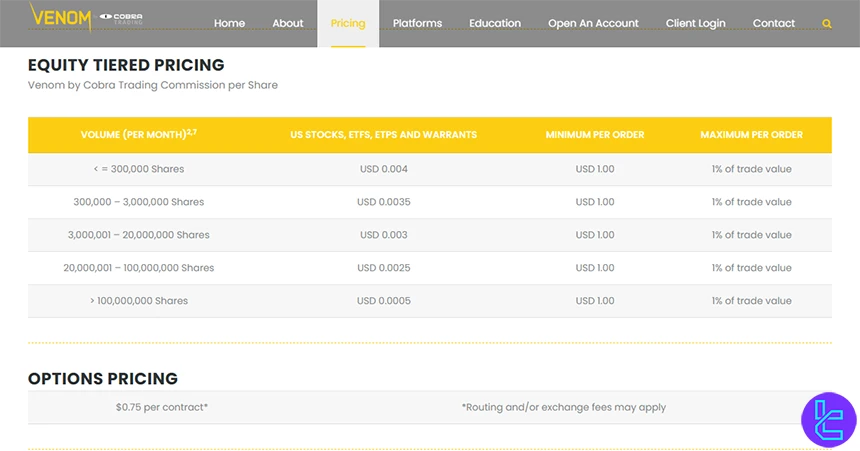This screenshot has width=860, height=451.
Task: Click the Minimum Per Order header
Action: point(595,134)
